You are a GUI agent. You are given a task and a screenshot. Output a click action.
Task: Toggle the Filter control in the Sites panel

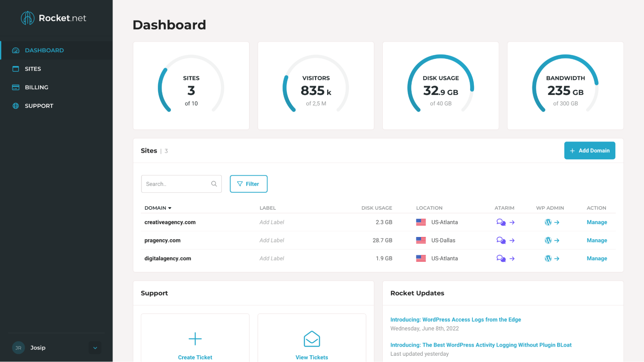point(248,184)
